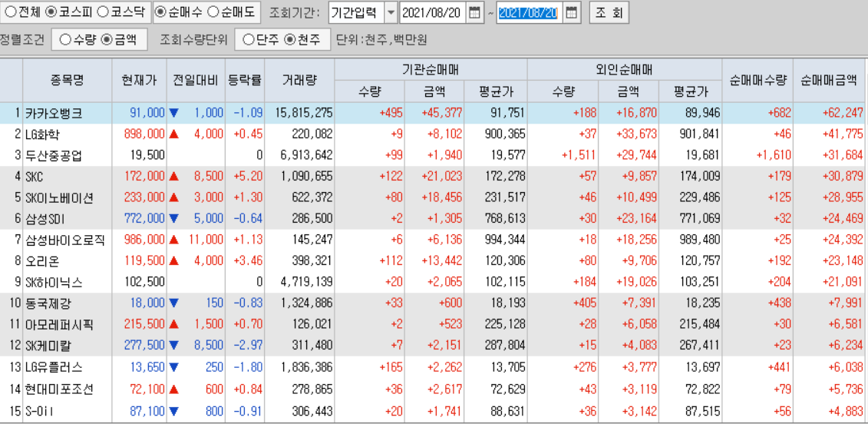Click S-Oil net amount +4,883
The height and width of the screenshot is (424, 868).
pyautogui.click(x=845, y=411)
